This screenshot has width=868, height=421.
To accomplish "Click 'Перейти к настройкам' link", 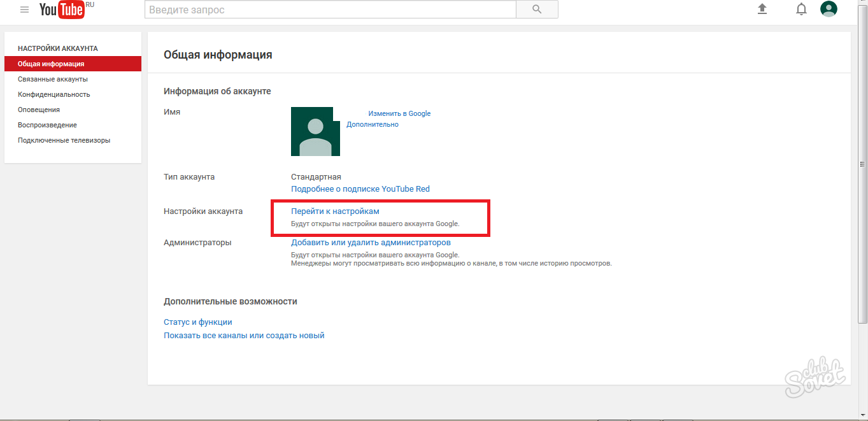I will coord(335,211).
